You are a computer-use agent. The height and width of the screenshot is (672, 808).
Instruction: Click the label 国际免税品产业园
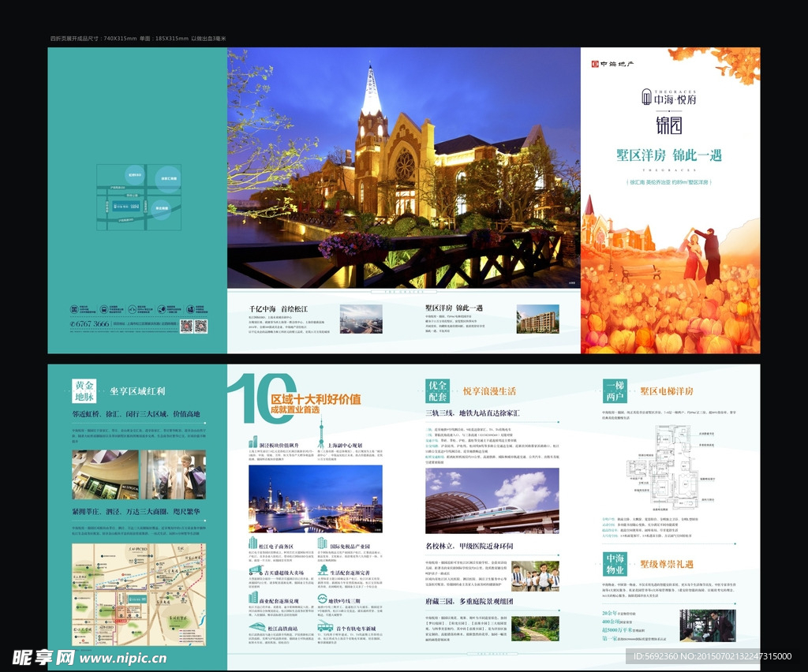[x=350, y=547]
